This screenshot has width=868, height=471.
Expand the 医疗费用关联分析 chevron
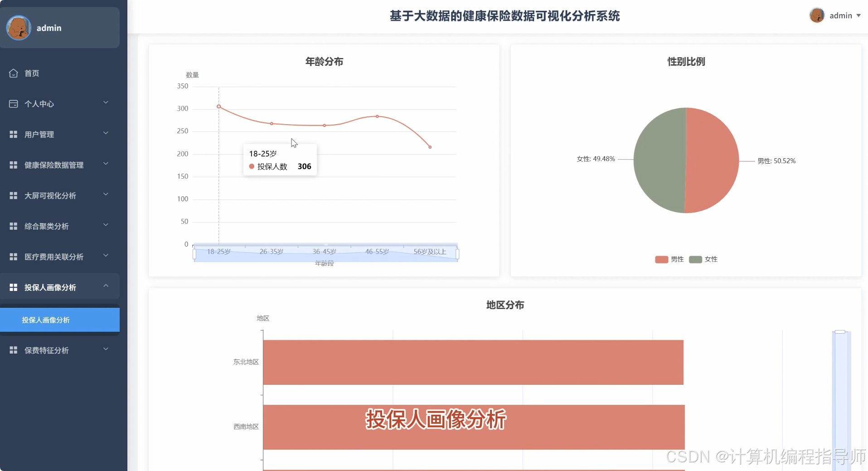[106, 256]
